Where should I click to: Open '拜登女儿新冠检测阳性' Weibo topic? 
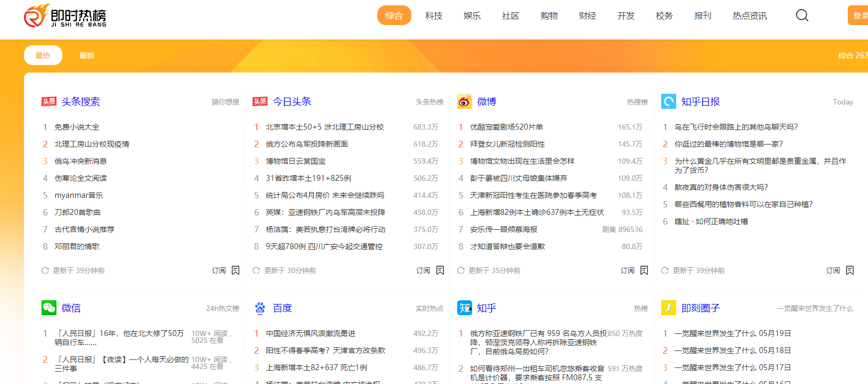coord(508,144)
